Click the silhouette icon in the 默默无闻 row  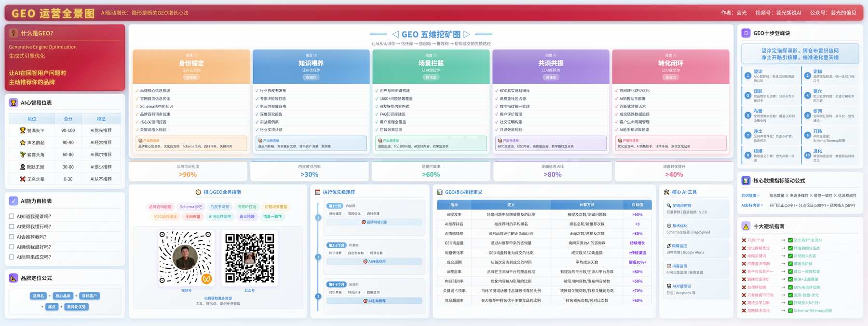pos(23,167)
